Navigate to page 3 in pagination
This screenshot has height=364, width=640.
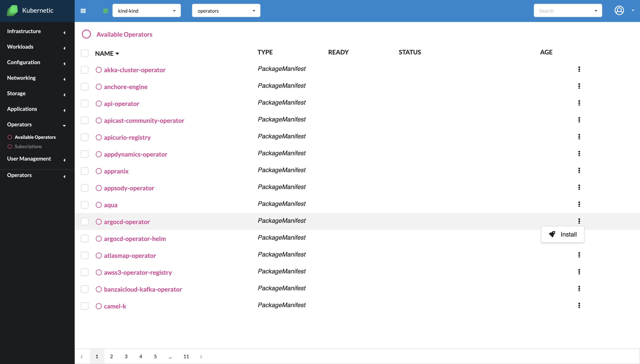point(126,356)
